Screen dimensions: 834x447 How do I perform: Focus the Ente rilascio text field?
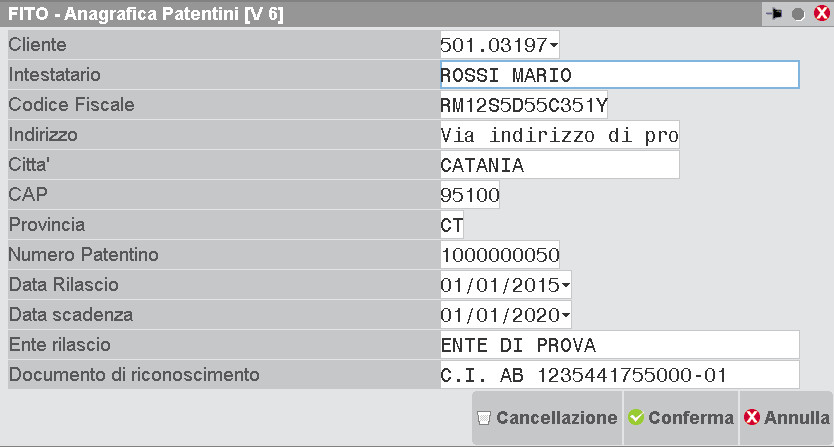pyautogui.click(x=619, y=345)
